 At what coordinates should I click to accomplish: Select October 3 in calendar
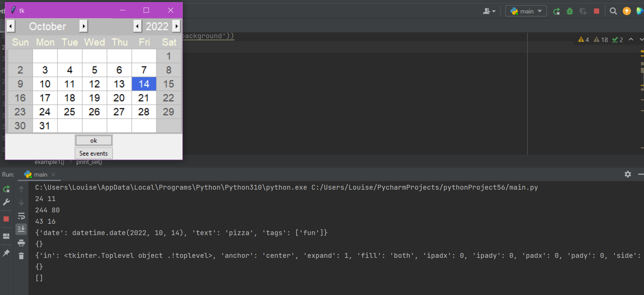coord(45,70)
